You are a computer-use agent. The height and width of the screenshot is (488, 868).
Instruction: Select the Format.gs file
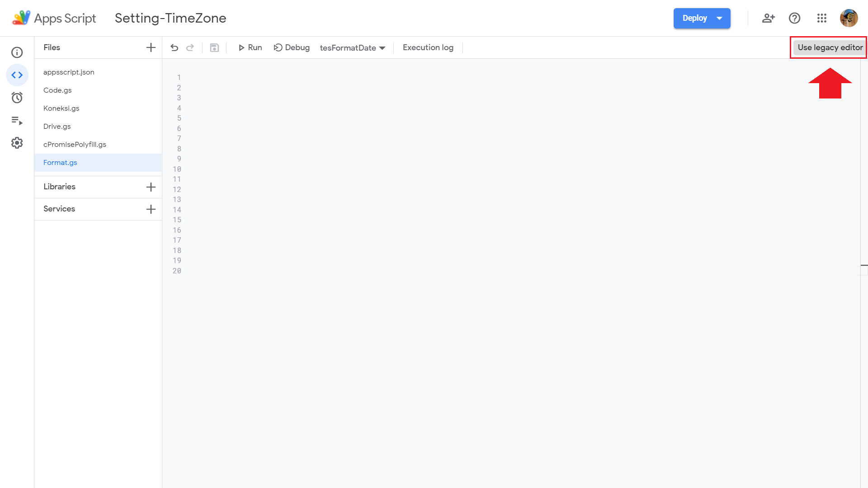click(60, 162)
